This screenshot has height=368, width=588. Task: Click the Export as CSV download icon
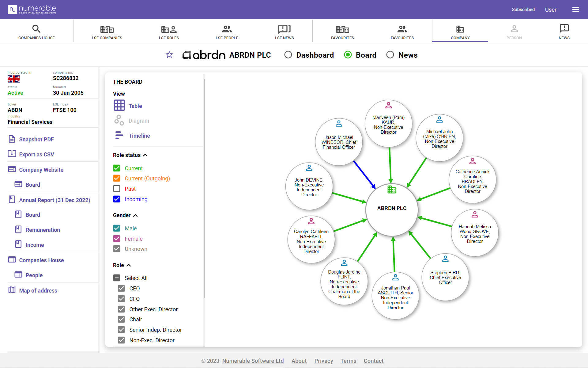pyautogui.click(x=12, y=154)
